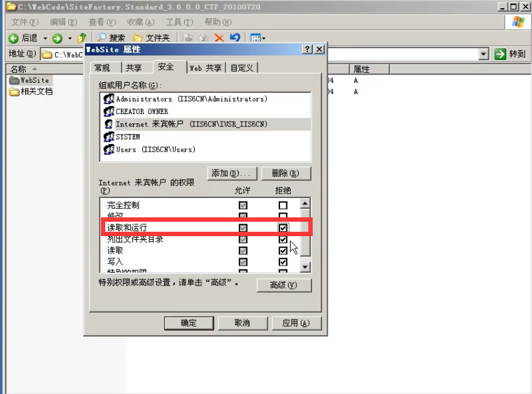532x394 pixels.
Task: Open the Back button history dropdown arrow
Action: pyautogui.click(x=45, y=38)
